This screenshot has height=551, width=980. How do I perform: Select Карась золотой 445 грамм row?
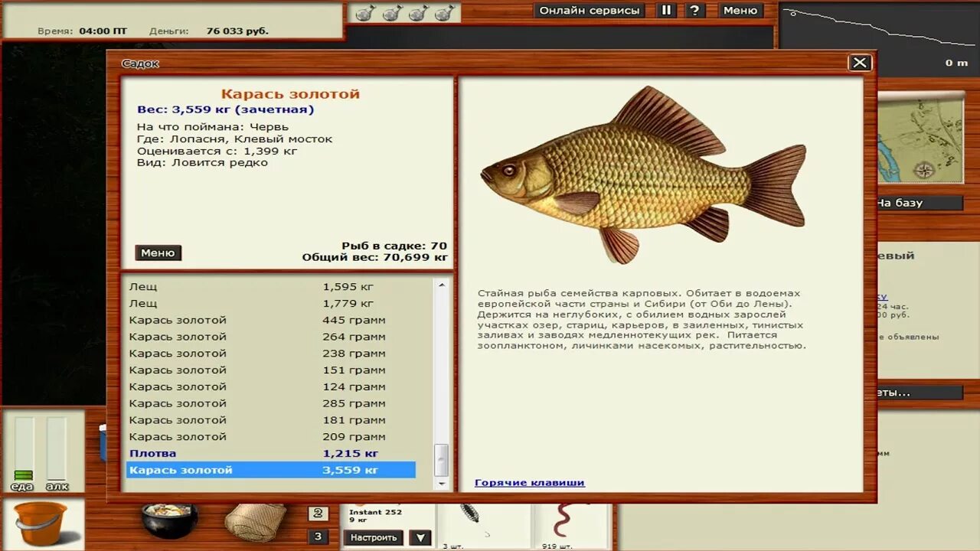coord(271,320)
